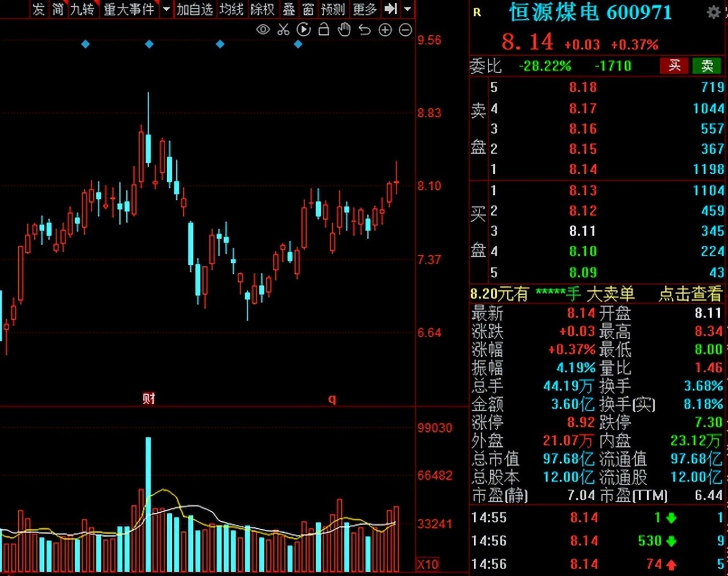This screenshot has width=728, height=576.
Task: Open the 九转 indicator
Action: point(82,9)
